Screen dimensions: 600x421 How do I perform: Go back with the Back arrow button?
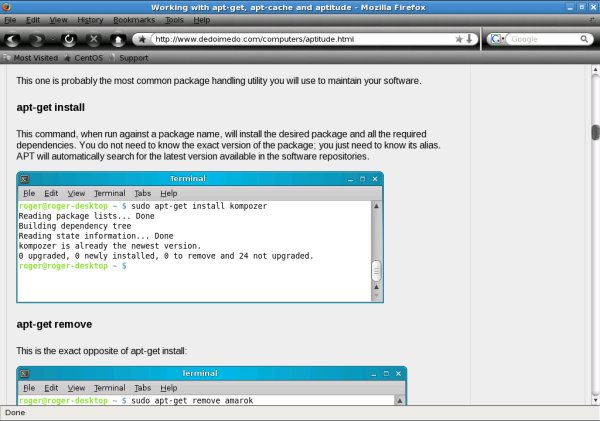(12, 39)
